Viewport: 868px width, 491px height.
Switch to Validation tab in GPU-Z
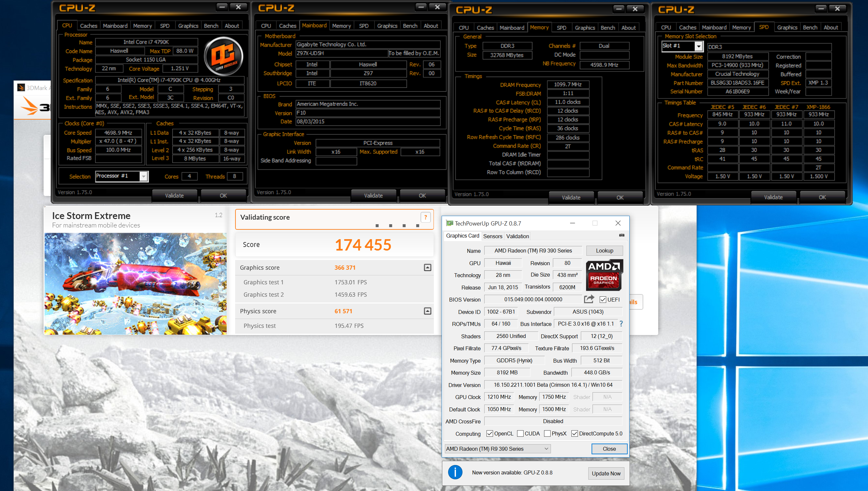pos(517,236)
